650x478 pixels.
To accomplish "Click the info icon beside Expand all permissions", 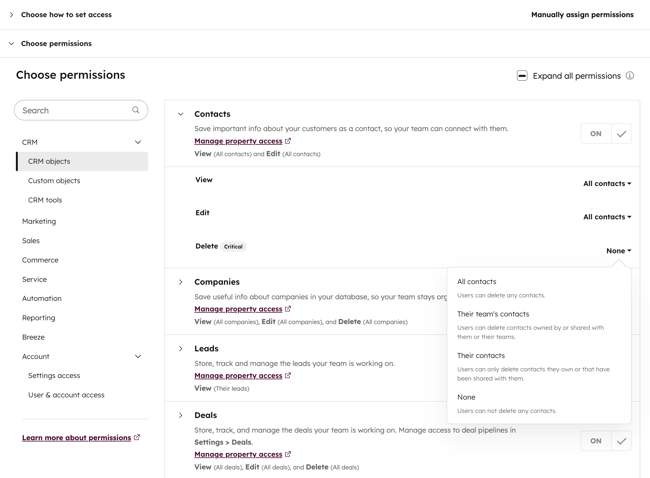I will (630, 76).
